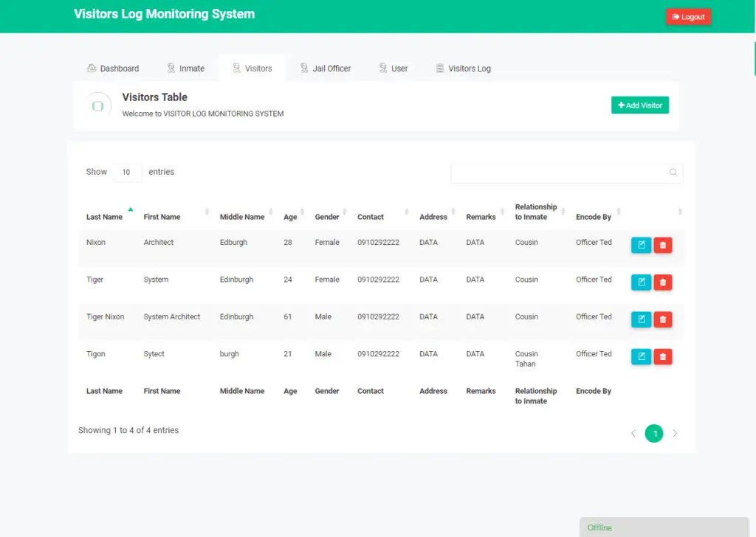Open the Visitors Log tab
The width and height of the screenshot is (756, 537).
463,68
